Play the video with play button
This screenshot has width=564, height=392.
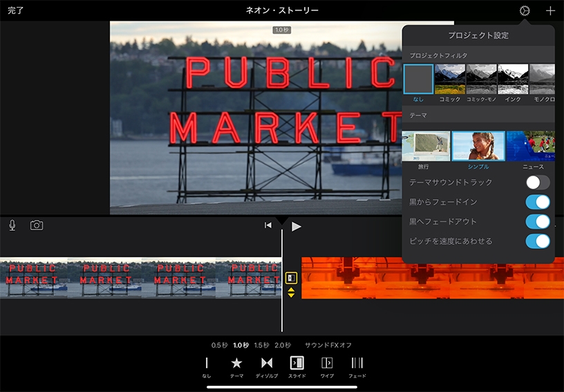297,226
